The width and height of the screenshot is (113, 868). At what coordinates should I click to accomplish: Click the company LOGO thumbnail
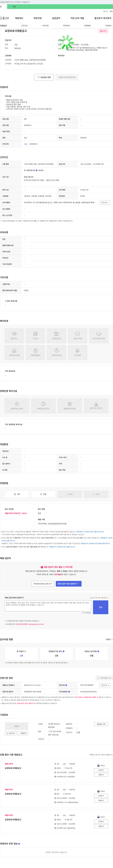coord(16,726)
